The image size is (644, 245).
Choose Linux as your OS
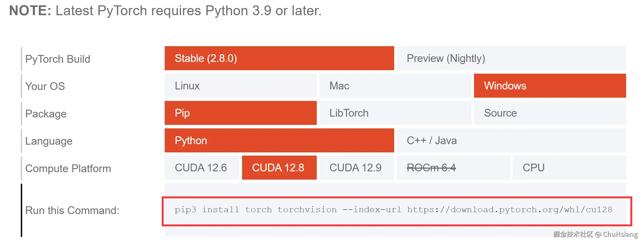pyautogui.click(x=240, y=86)
